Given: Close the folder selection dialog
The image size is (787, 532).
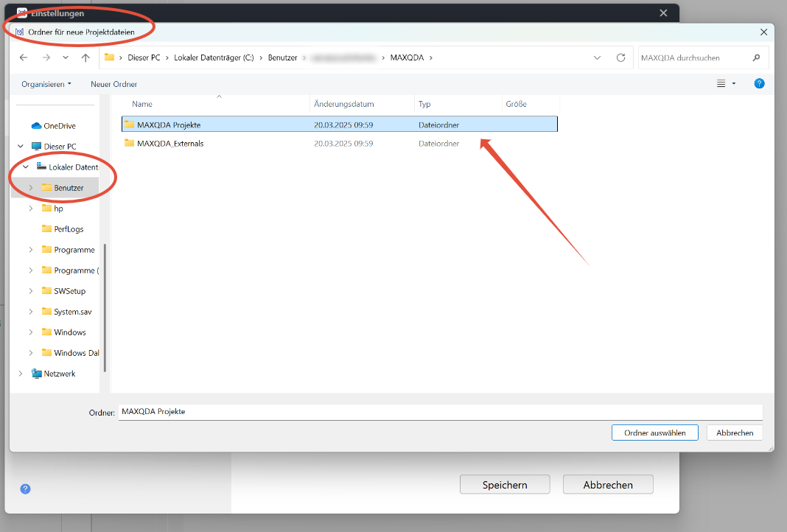Looking at the screenshot, I should [x=764, y=32].
